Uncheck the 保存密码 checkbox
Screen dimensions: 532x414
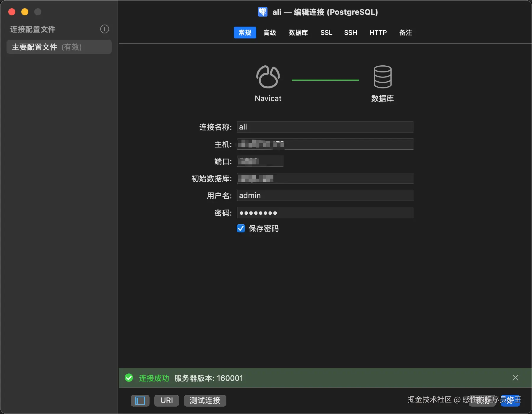click(241, 228)
